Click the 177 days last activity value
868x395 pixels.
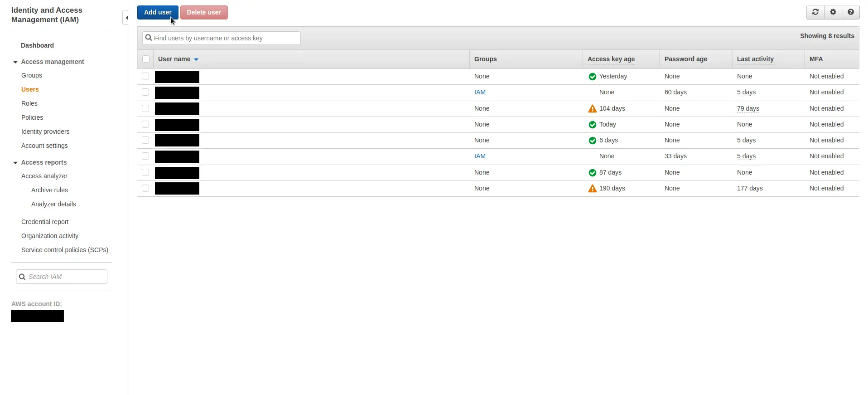point(750,188)
